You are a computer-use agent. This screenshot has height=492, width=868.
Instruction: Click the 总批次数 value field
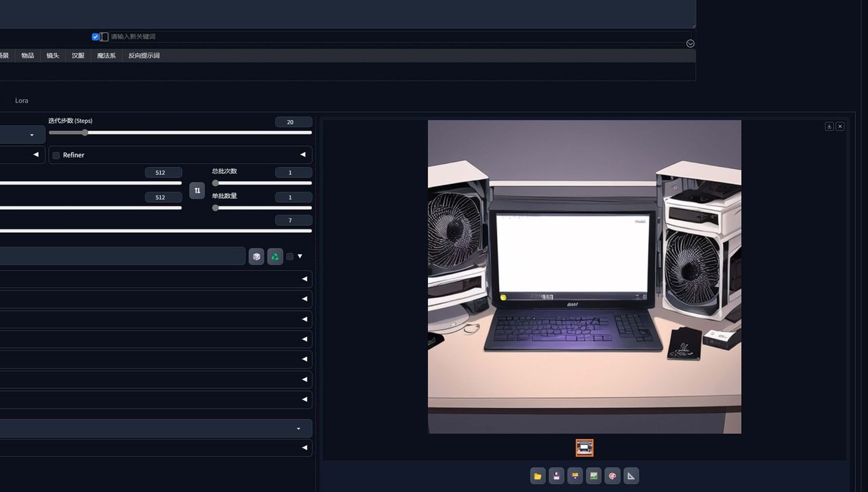tap(294, 172)
